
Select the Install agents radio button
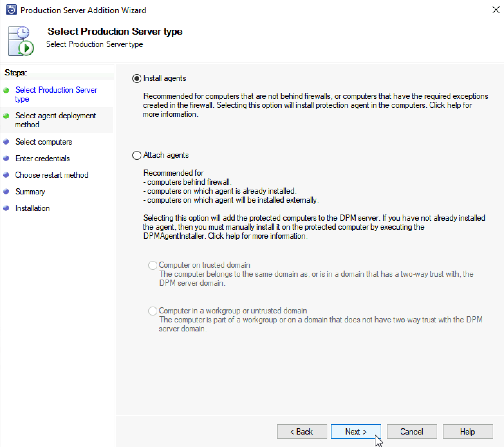coord(137,79)
